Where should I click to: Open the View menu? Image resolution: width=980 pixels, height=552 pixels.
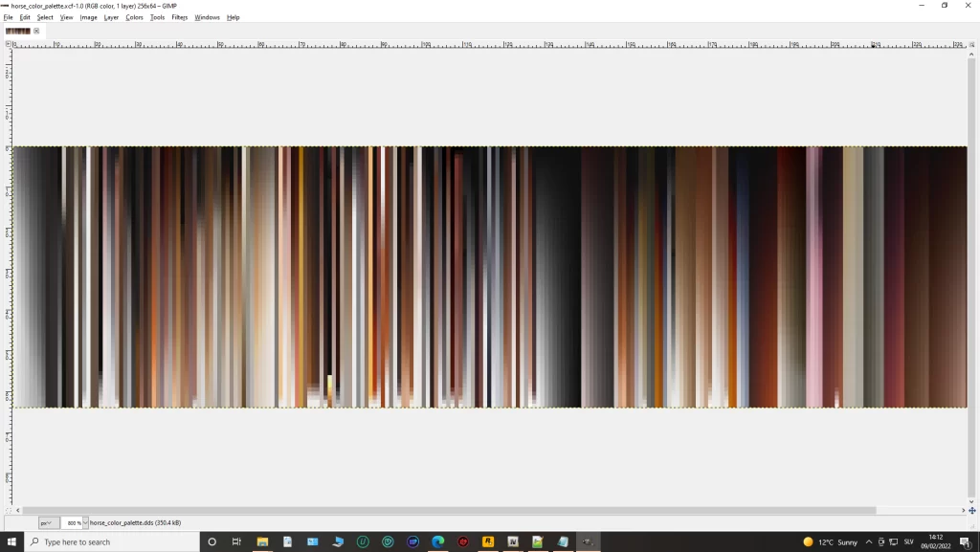66,17
